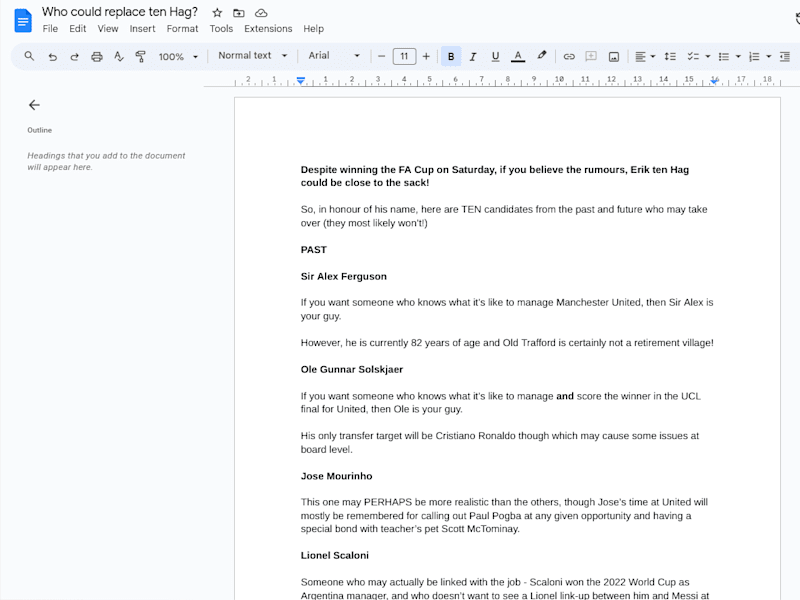The image size is (800, 600).
Task: Open the Insert menu
Action: (x=142, y=29)
